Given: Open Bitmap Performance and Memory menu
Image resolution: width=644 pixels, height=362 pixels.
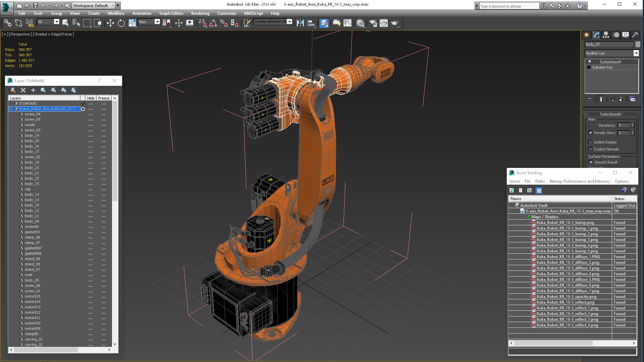Looking at the screenshot, I should (x=580, y=181).
